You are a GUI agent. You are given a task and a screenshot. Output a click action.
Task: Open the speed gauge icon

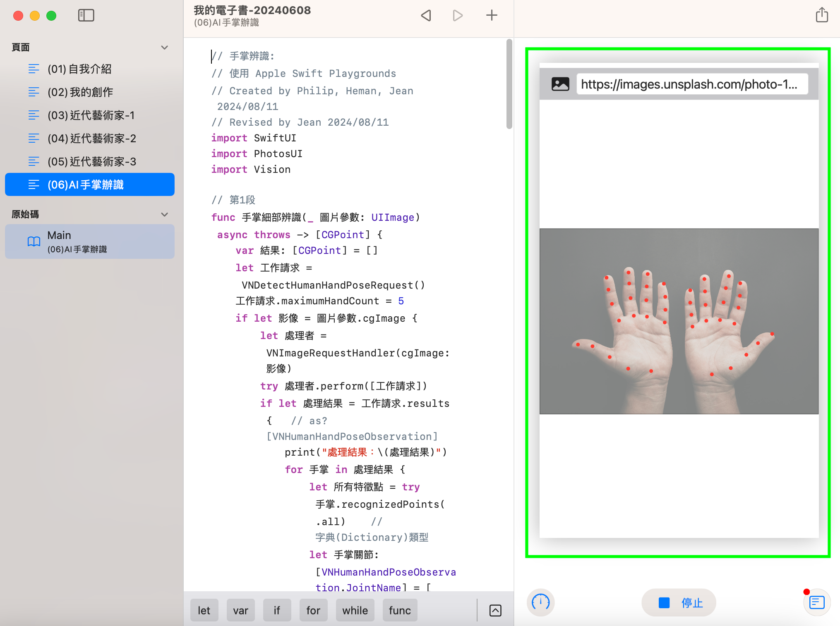[x=540, y=602]
